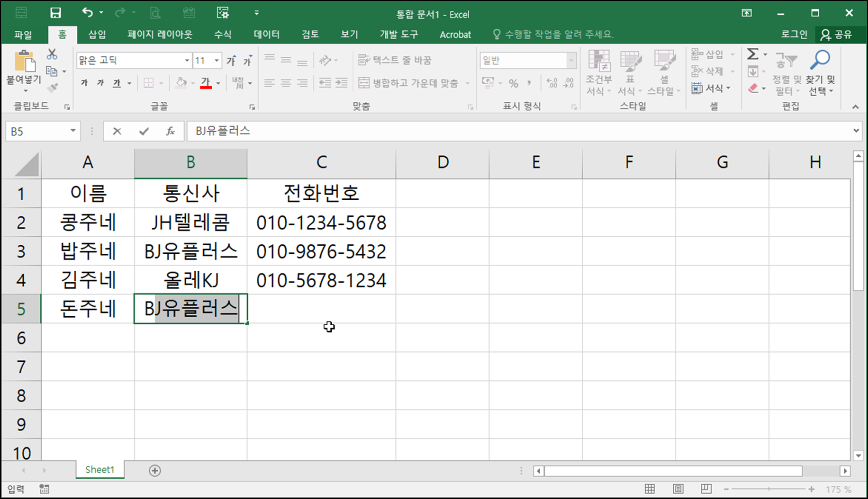The width and height of the screenshot is (868, 499).
Task: Open 조건부 서식 dropdown
Action: point(599,72)
